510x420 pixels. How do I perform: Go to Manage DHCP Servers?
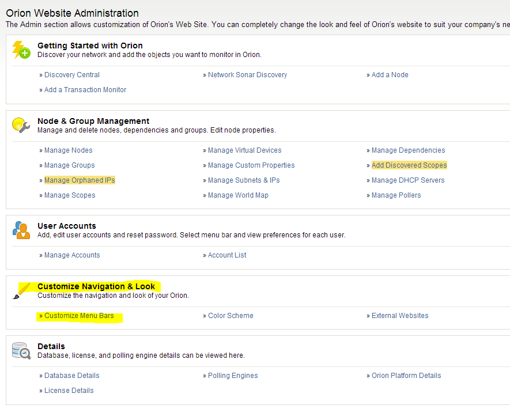click(x=408, y=180)
